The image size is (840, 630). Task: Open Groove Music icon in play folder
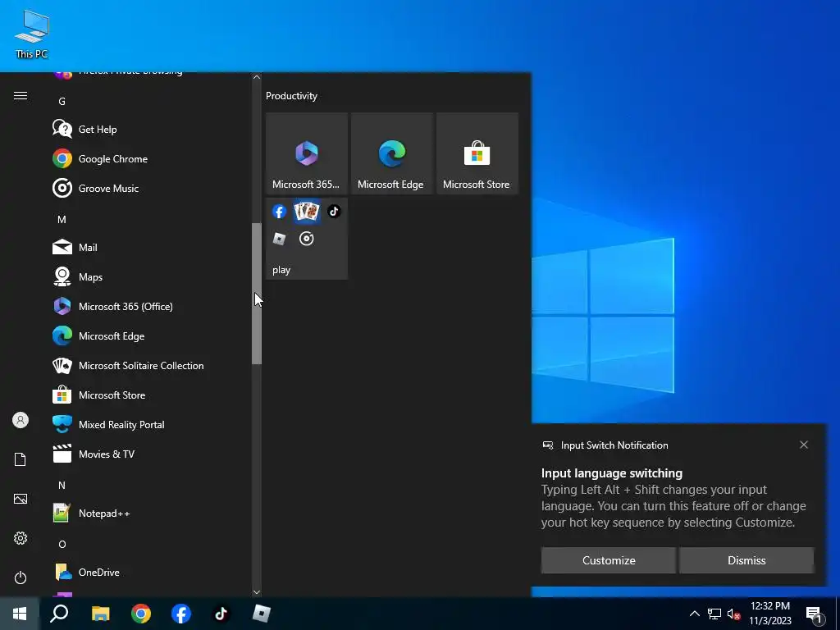(x=307, y=239)
